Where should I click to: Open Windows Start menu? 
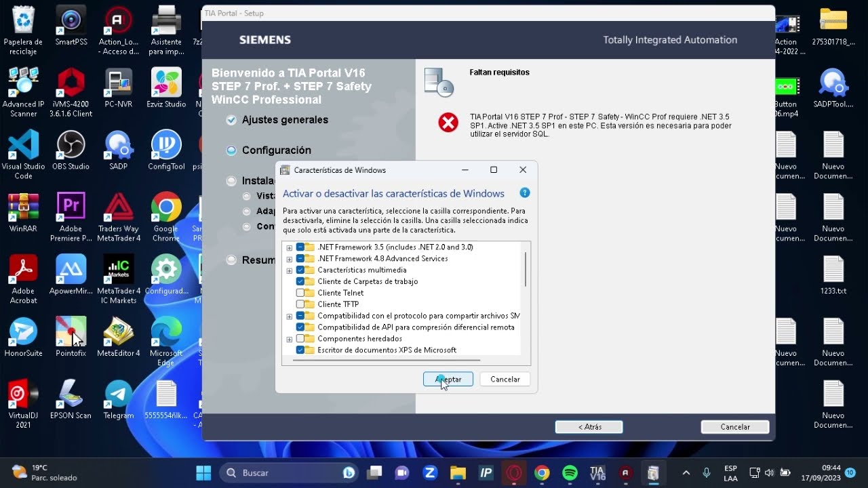pyautogui.click(x=203, y=472)
